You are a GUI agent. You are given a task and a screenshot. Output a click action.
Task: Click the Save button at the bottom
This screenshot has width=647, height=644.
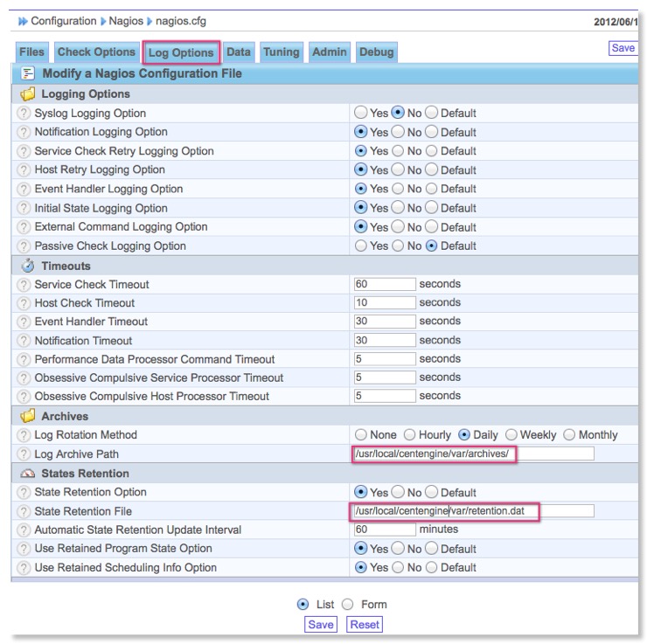click(321, 625)
